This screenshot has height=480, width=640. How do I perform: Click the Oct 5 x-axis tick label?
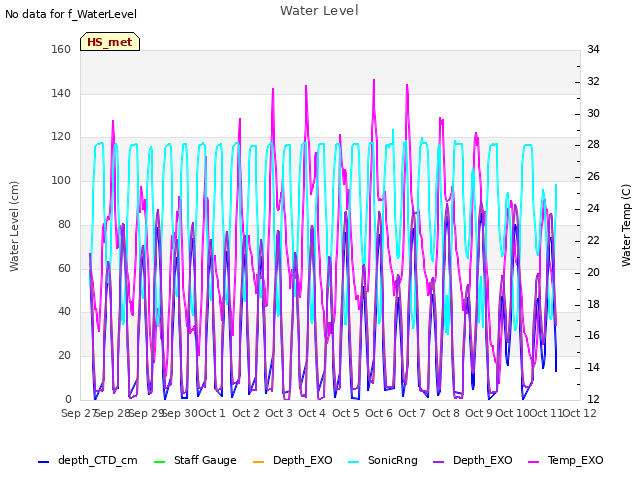click(x=346, y=413)
